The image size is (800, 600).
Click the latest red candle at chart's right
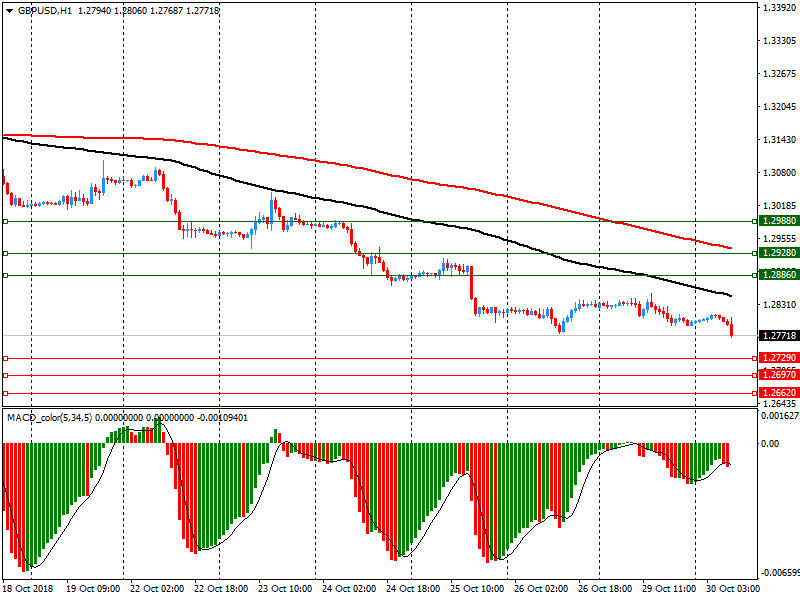tap(732, 328)
